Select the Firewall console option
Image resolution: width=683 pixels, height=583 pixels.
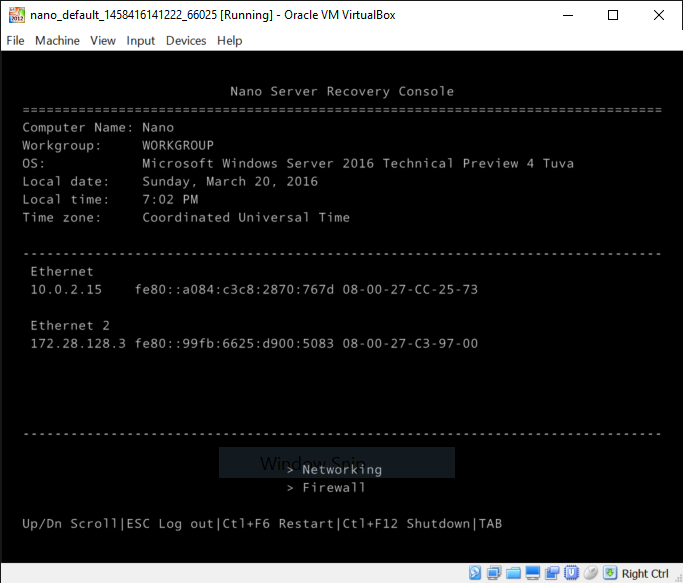[326, 488]
